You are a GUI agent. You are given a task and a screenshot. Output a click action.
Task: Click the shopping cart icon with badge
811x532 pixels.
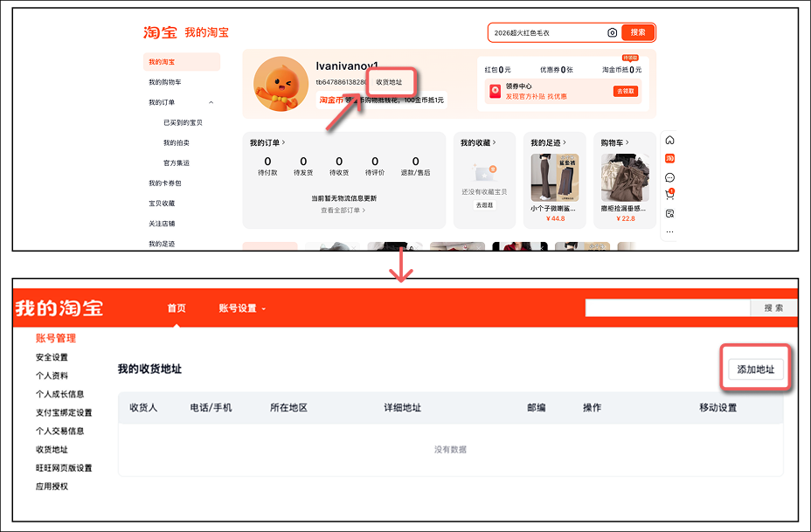[x=669, y=195]
